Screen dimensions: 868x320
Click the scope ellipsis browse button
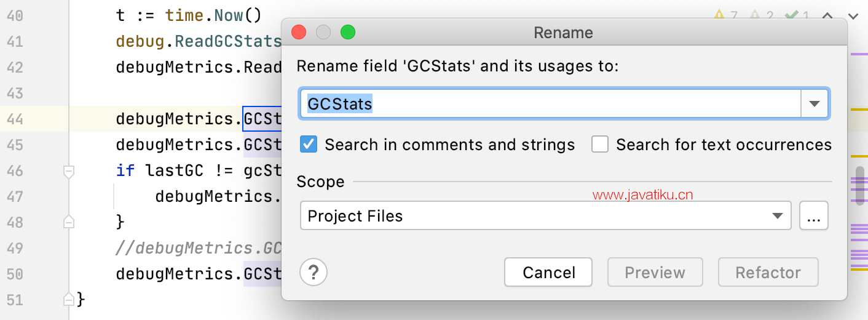814,216
